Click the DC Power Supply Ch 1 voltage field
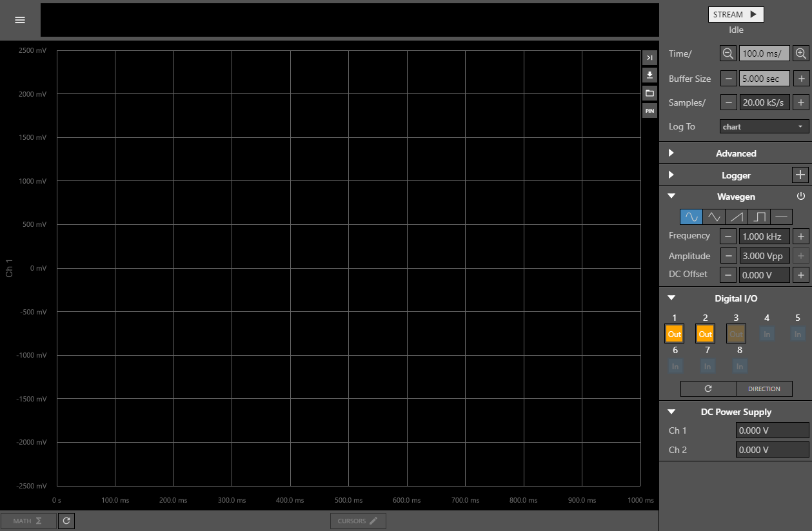This screenshot has width=812, height=531. pyautogui.click(x=772, y=430)
